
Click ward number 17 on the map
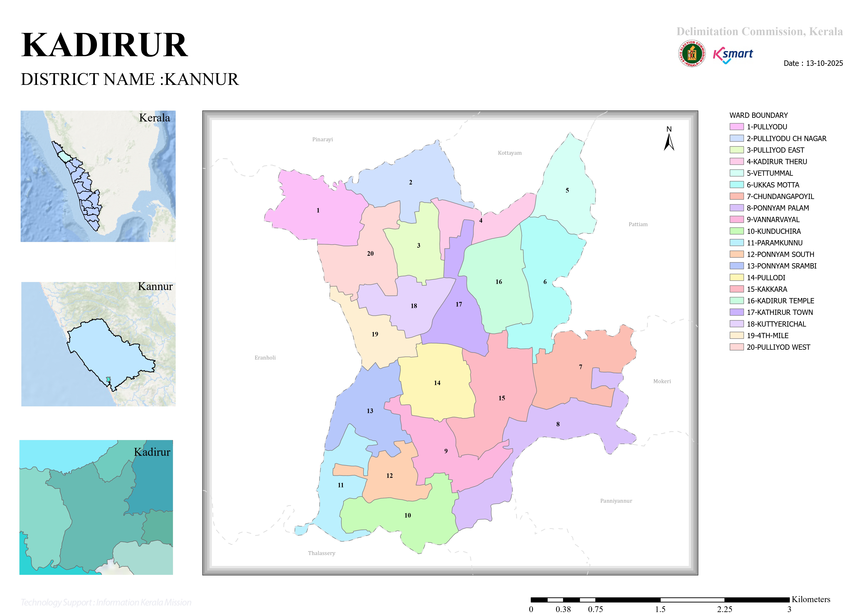(459, 304)
